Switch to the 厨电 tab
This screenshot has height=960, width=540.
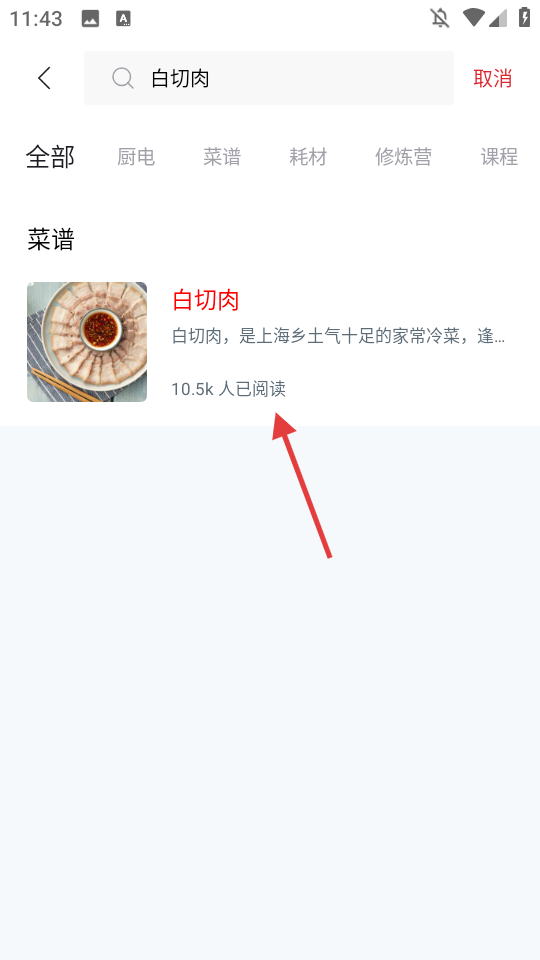point(136,157)
